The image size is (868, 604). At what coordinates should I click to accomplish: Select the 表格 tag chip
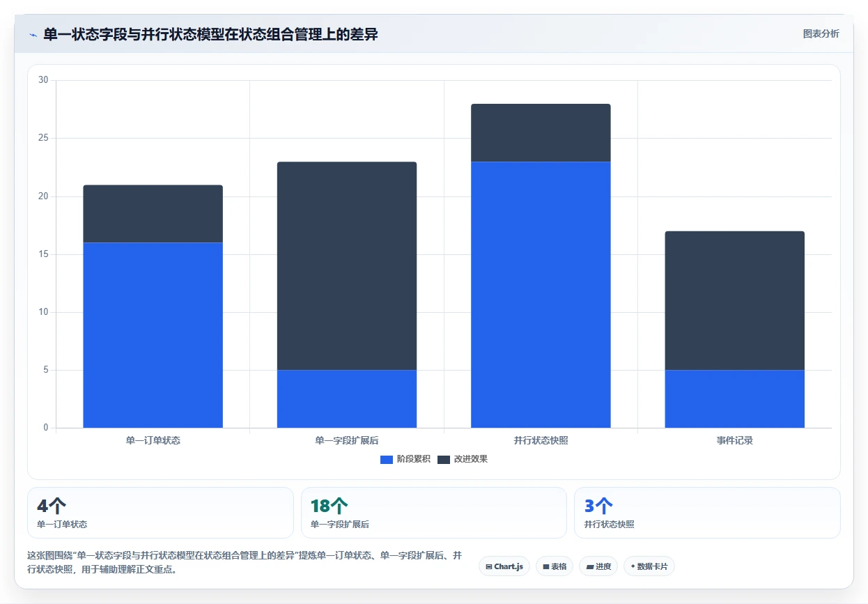pos(555,566)
